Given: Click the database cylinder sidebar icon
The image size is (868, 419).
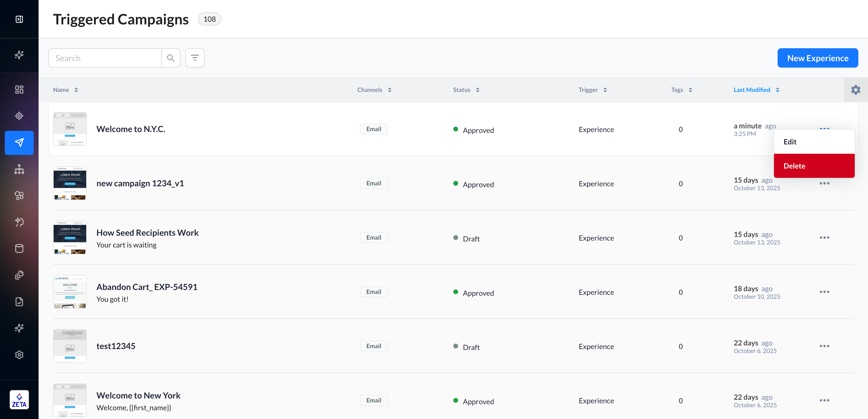Looking at the screenshot, I should [19, 248].
